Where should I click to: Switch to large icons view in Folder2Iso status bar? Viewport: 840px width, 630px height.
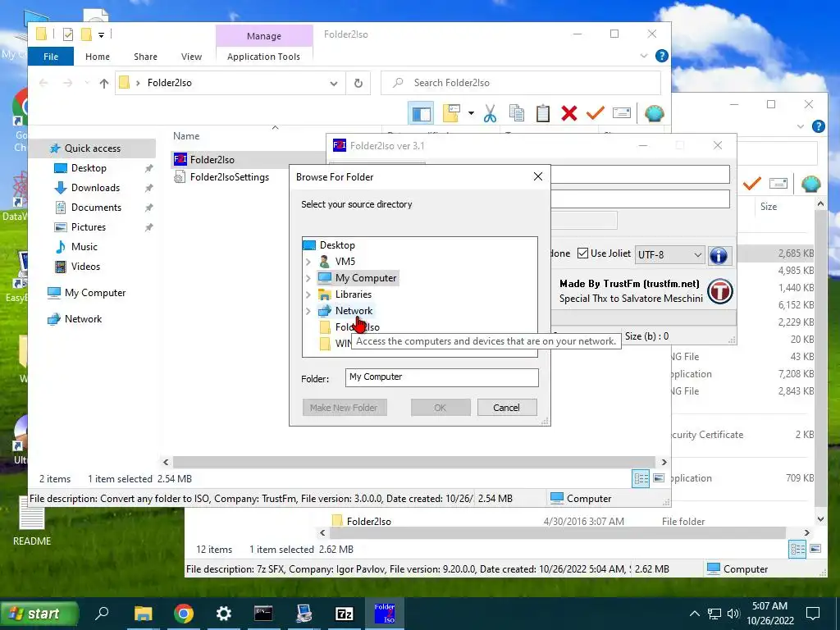pyautogui.click(x=659, y=478)
